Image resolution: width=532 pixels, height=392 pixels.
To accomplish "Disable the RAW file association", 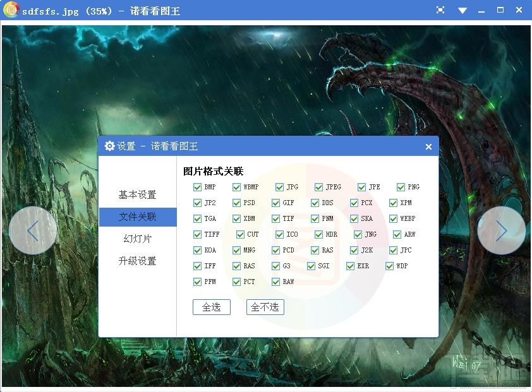I will (x=275, y=282).
